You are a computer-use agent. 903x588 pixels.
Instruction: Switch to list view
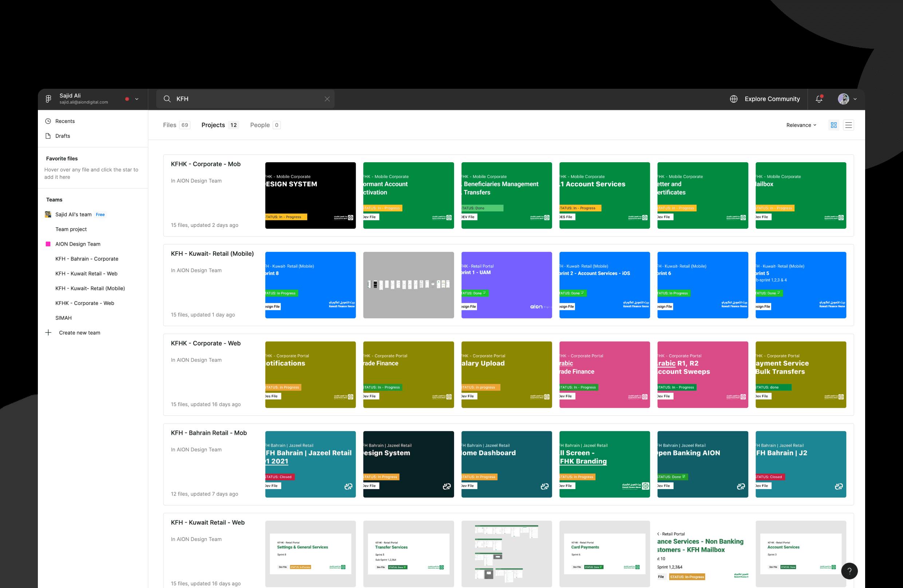coord(849,125)
